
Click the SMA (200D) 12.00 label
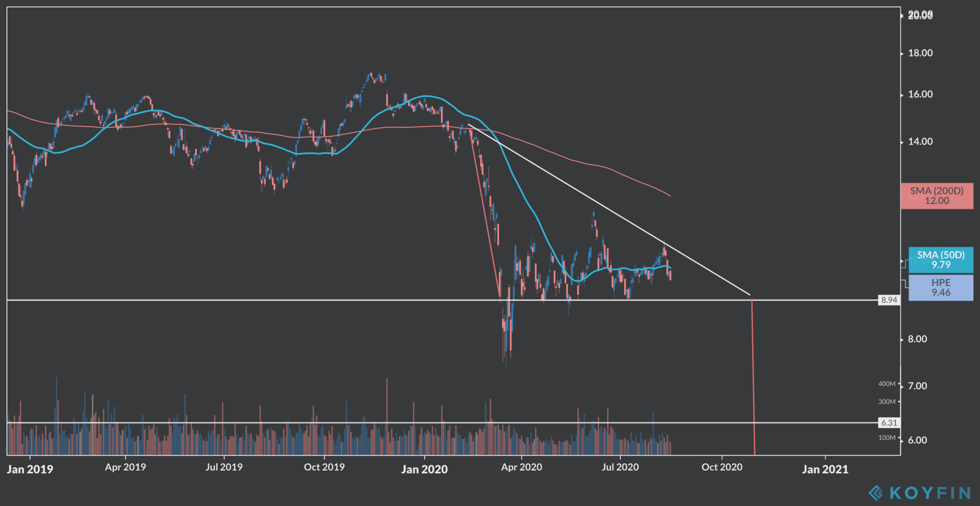coord(937,196)
